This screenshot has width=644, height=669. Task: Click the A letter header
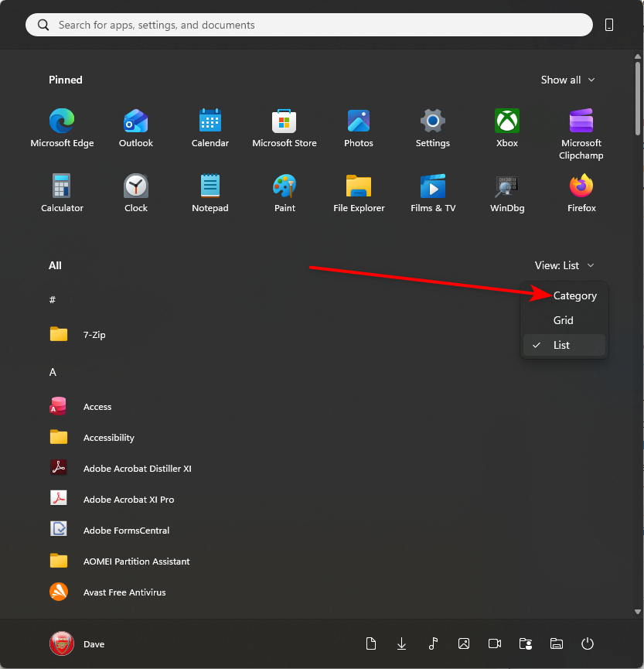pos(53,372)
